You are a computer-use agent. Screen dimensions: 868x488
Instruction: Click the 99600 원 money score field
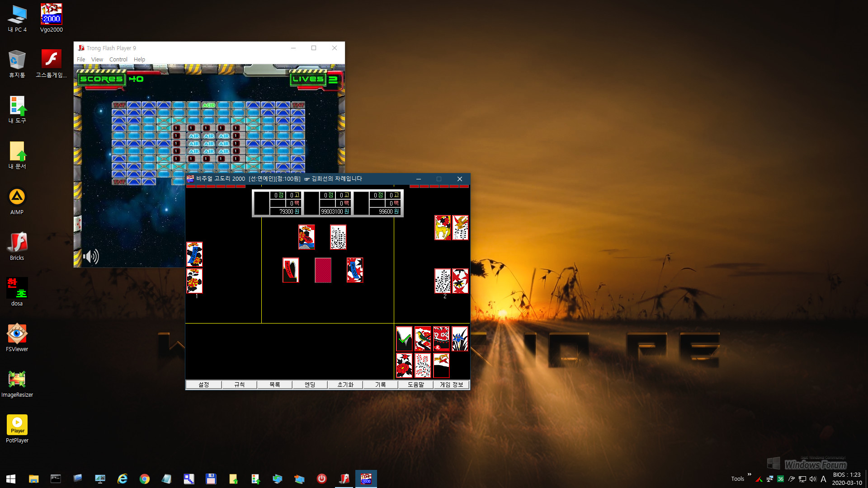pos(385,211)
